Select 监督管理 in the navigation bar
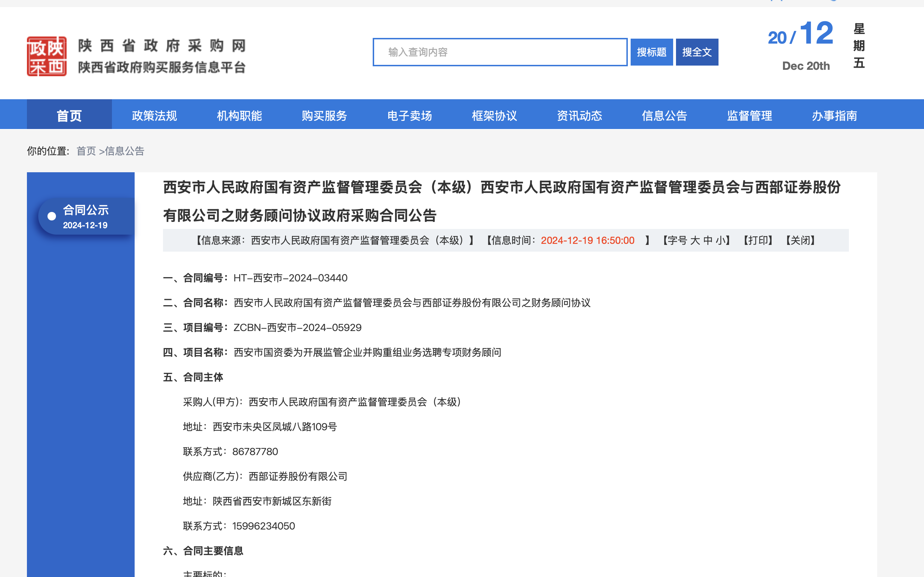Screen dimensions: 924x577 click(x=749, y=116)
